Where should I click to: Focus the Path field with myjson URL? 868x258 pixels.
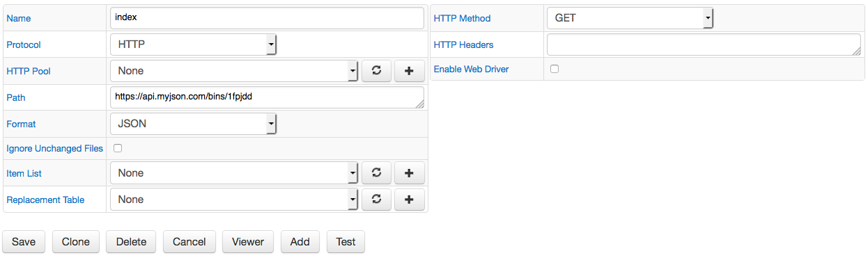pyautogui.click(x=267, y=97)
